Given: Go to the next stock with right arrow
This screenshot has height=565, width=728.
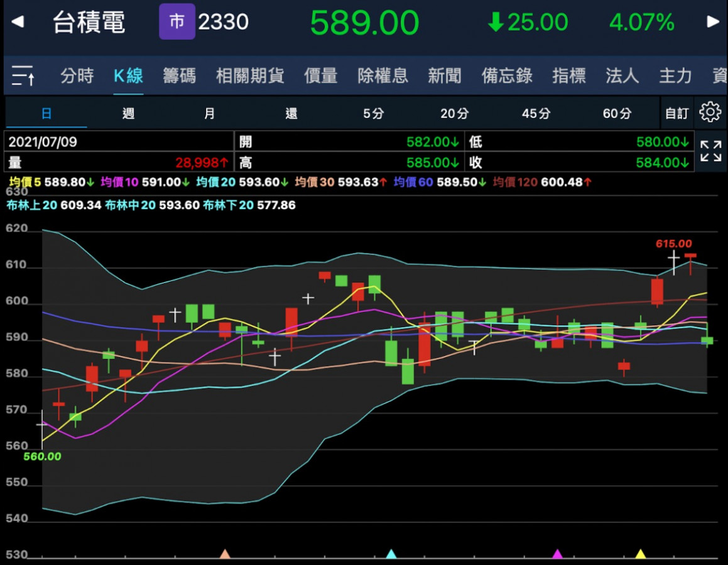Looking at the screenshot, I should coord(713,22).
